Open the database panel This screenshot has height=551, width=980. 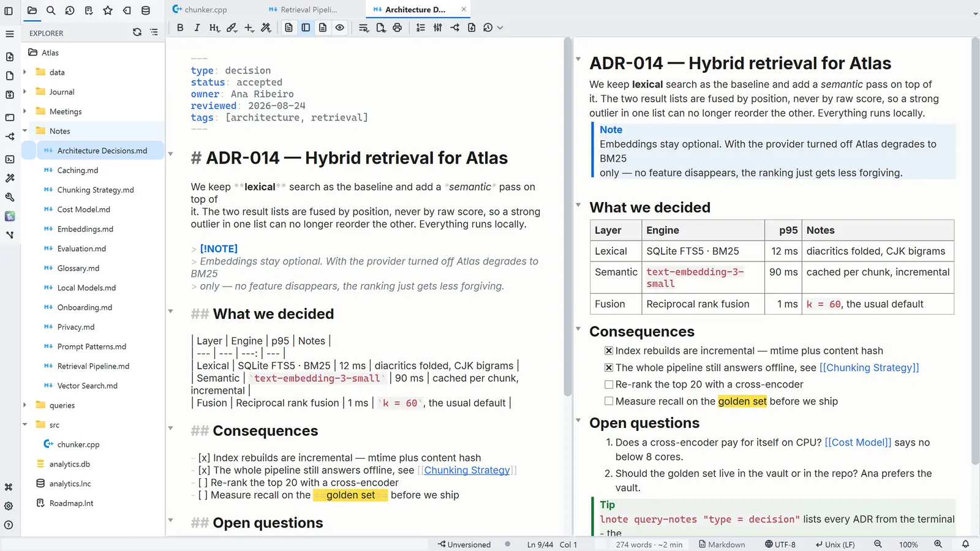click(x=146, y=10)
